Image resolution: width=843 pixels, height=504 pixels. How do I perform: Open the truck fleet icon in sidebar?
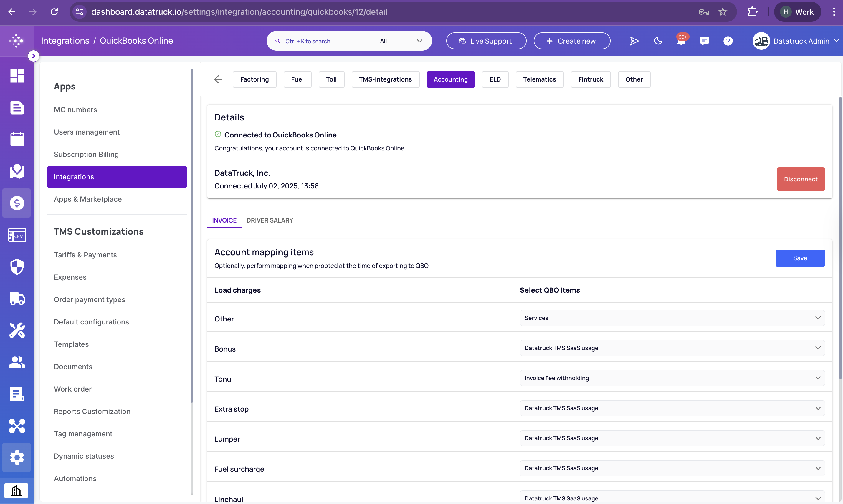[17, 299]
